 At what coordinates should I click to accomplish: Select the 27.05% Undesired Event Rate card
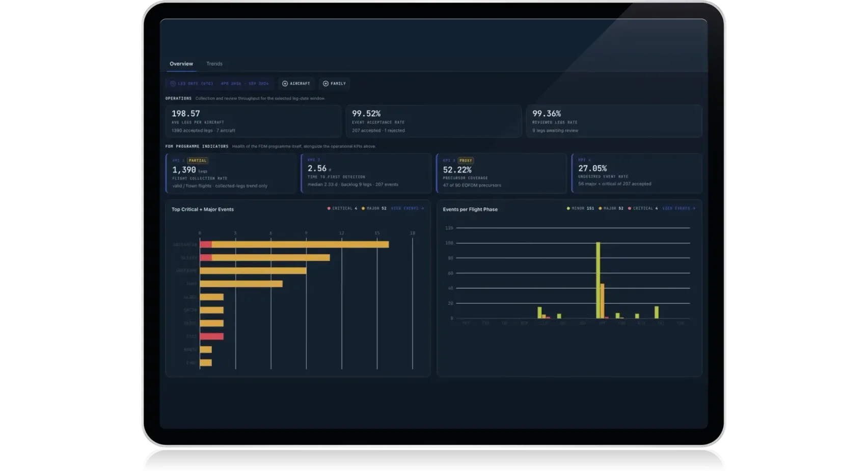pos(637,173)
